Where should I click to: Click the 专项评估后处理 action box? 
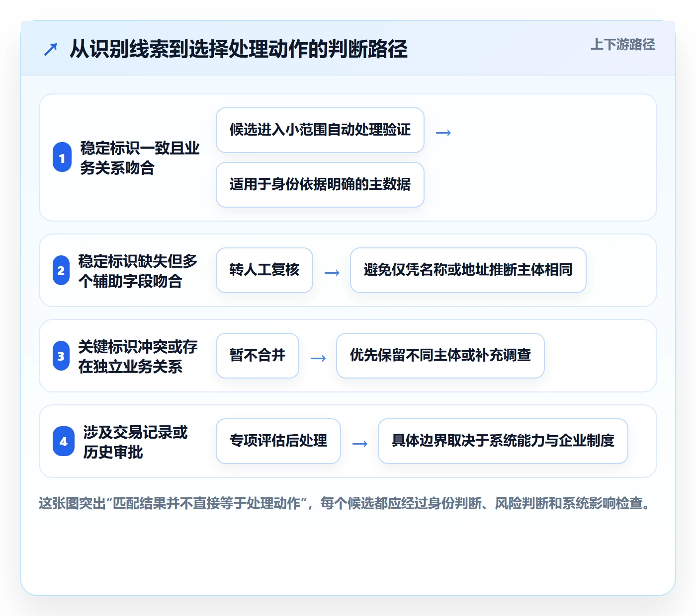(x=278, y=441)
